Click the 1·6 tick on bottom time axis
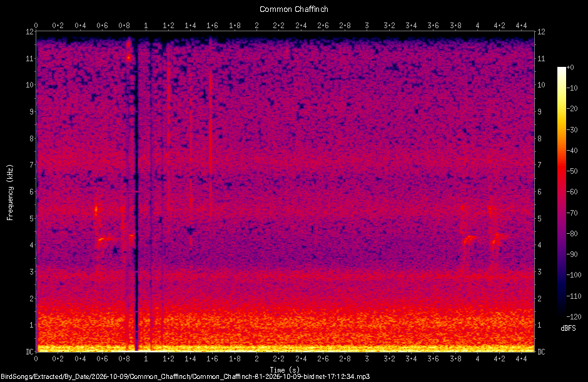Image resolution: width=588 pixels, height=382 pixels. coord(212,359)
